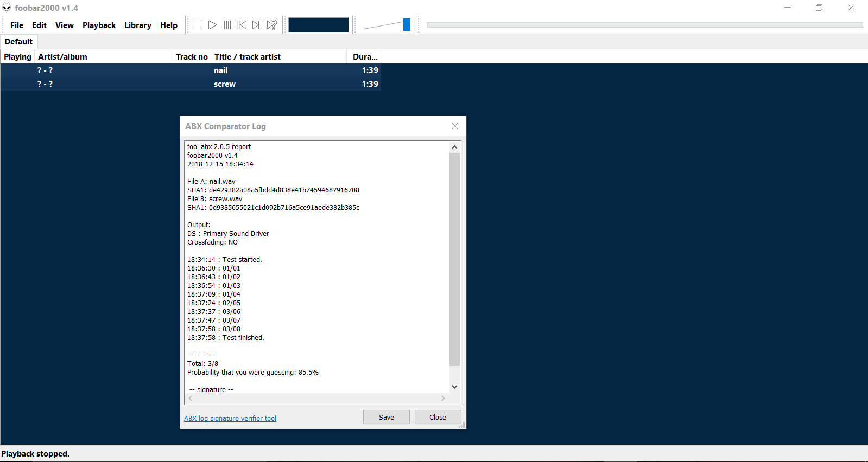Select the 'screw' track row
This screenshot has width=868, height=462.
[191, 84]
